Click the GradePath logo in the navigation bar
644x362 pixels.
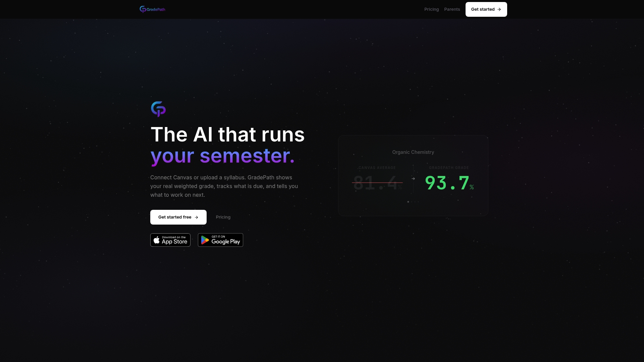point(152,9)
